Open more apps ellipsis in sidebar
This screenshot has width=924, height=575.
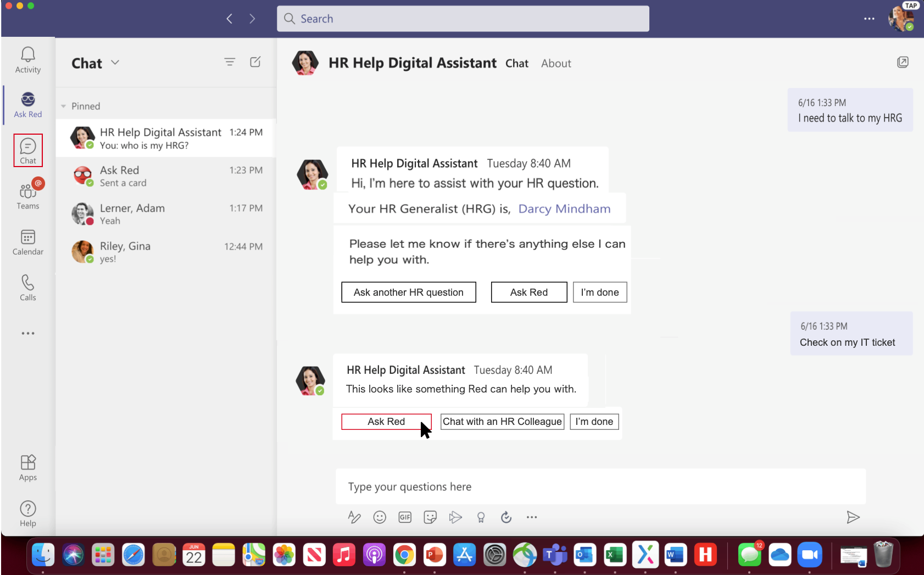[28, 333]
